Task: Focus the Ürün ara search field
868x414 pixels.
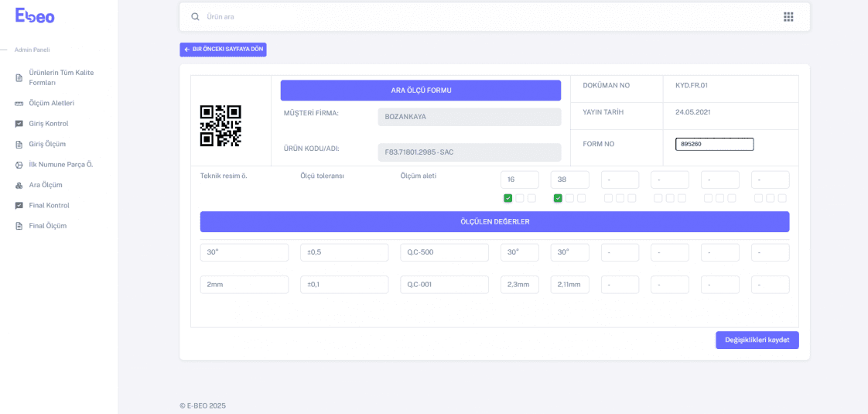Action: point(487,16)
